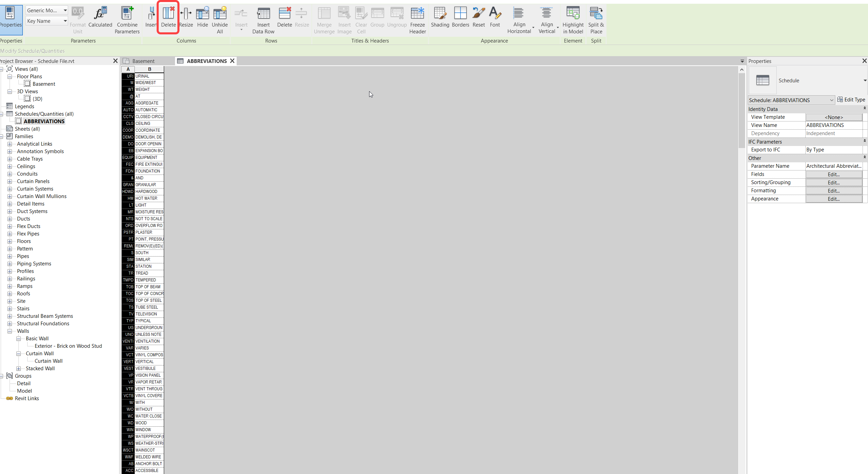This screenshot has width=868, height=474.
Task: Click Edit button next to Sorting/Grouping
Action: pyautogui.click(x=833, y=182)
